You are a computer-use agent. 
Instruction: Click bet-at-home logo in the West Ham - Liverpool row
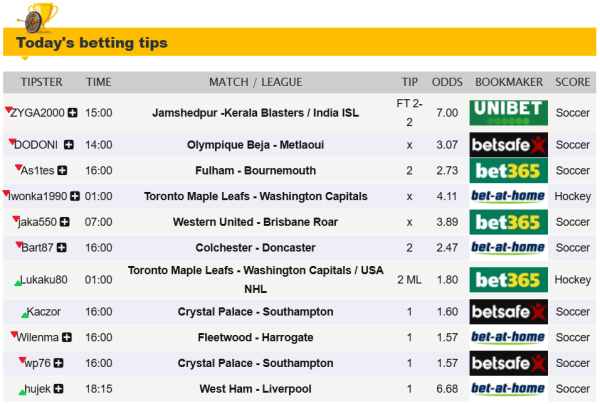(x=508, y=388)
